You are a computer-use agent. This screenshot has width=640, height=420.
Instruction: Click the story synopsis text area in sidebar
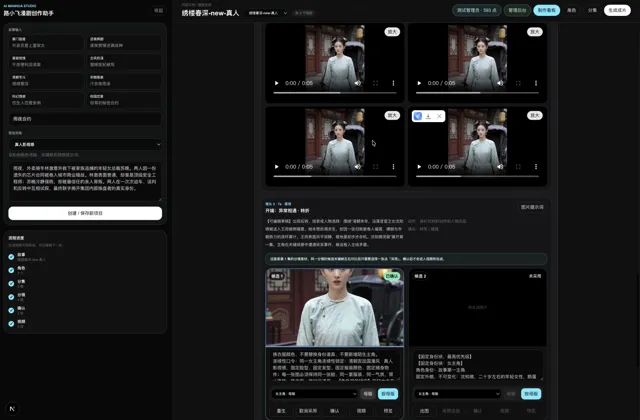[85, 182]
